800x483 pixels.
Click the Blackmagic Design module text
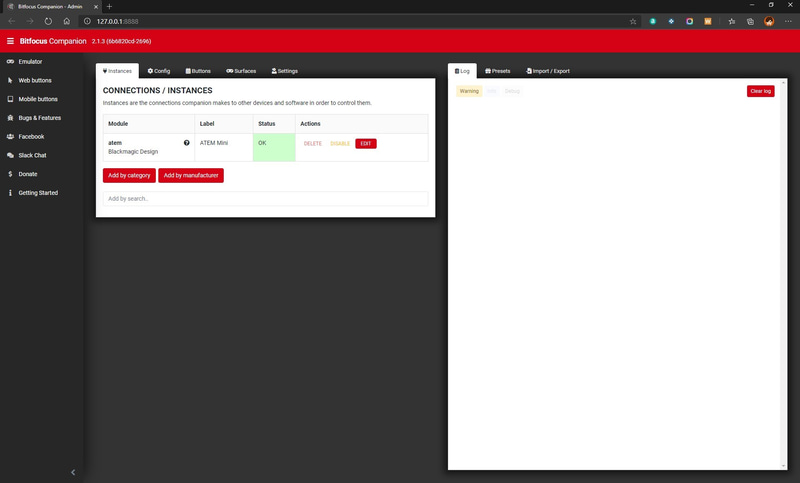click(133, 152)
